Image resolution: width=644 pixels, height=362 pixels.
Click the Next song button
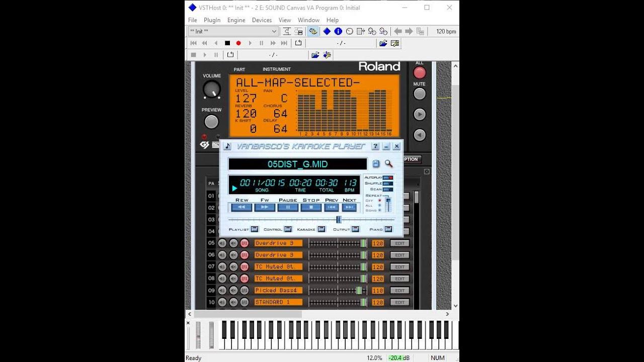(x=349, y=207)
